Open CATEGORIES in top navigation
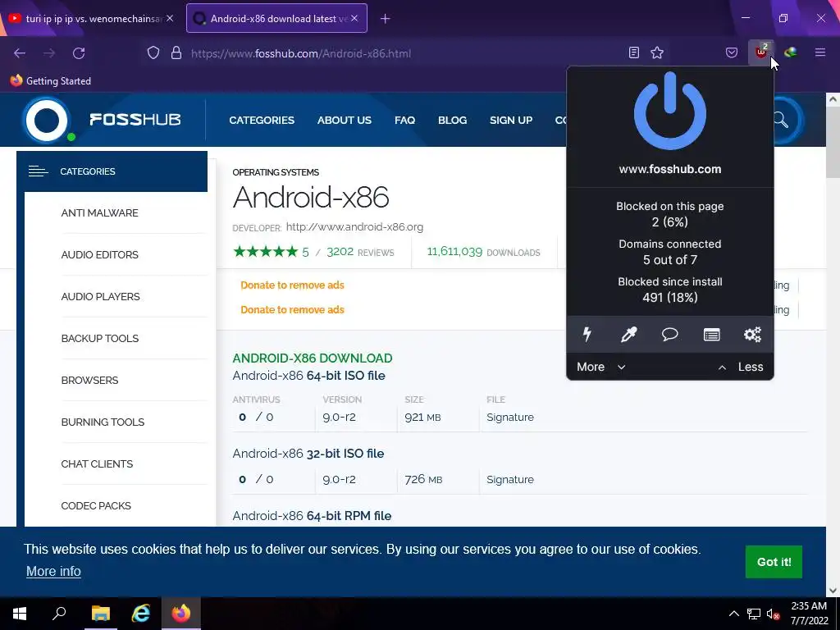Image resolution: width=840 pixels, height=630 pixels. pyautogui.click(x=262, y=120)
